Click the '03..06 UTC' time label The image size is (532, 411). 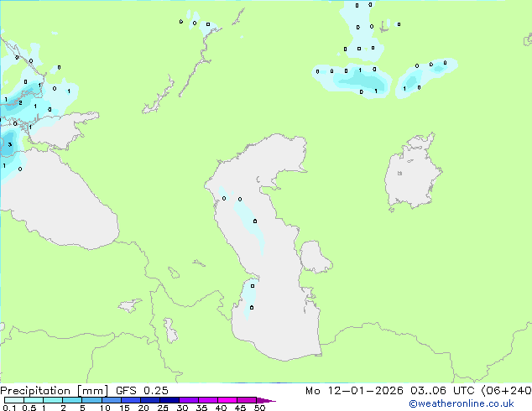point(442,391)
